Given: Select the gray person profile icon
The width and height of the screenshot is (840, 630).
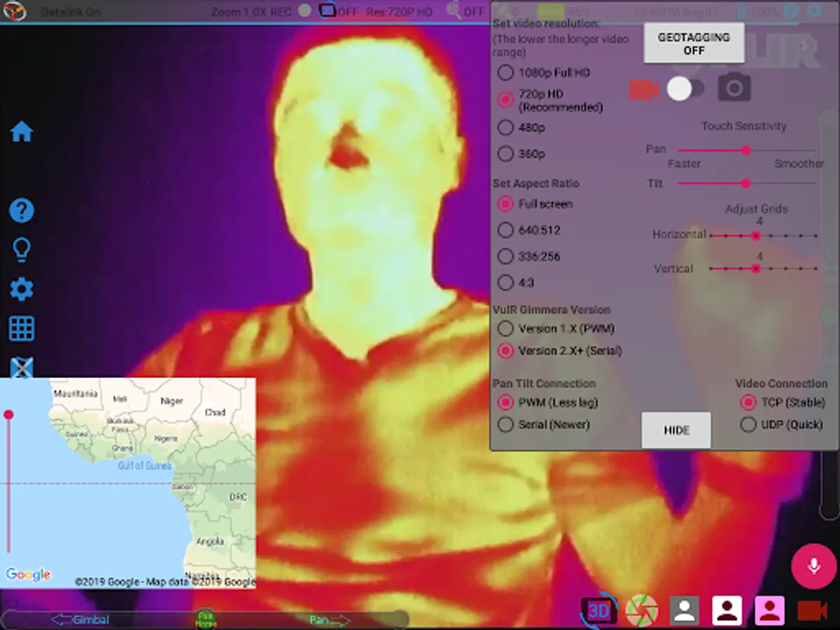Looking at the screenshot, I should click(x=685, y=610).
